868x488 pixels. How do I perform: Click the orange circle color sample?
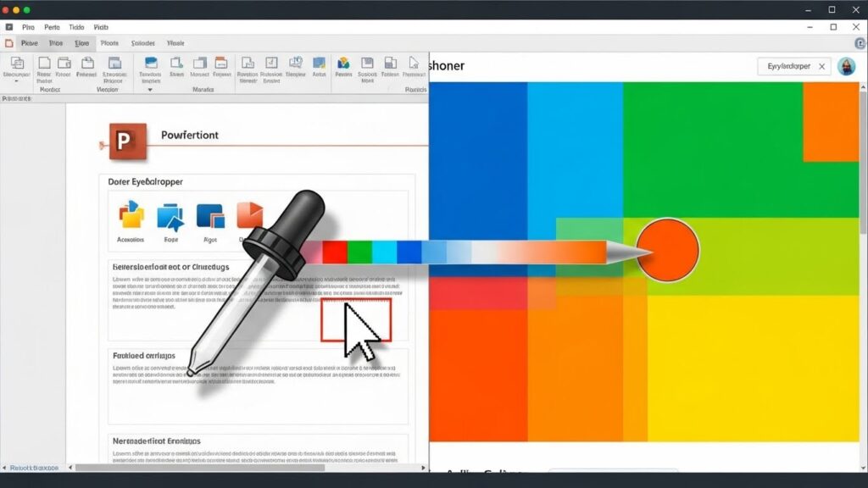[x=667, y=250]
